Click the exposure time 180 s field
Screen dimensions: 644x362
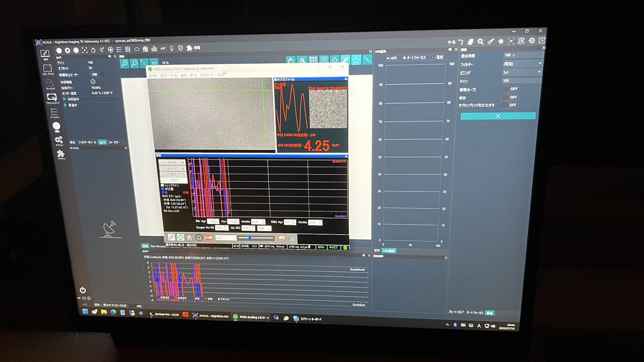[x=523, y=55]
